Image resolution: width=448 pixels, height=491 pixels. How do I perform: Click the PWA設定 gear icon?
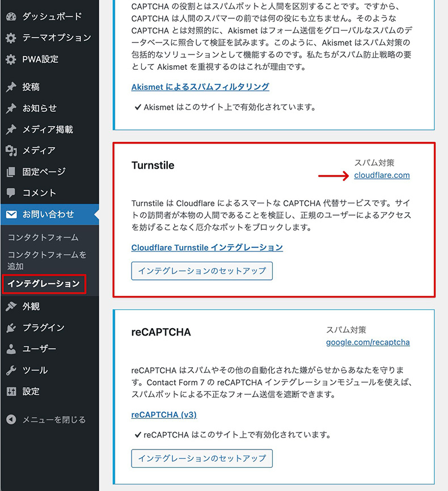(11, 59)
